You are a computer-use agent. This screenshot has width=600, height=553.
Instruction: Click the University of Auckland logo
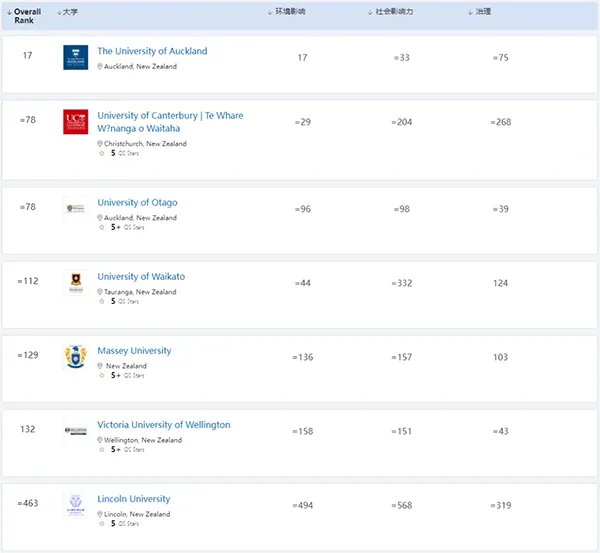tap(75, 58)
